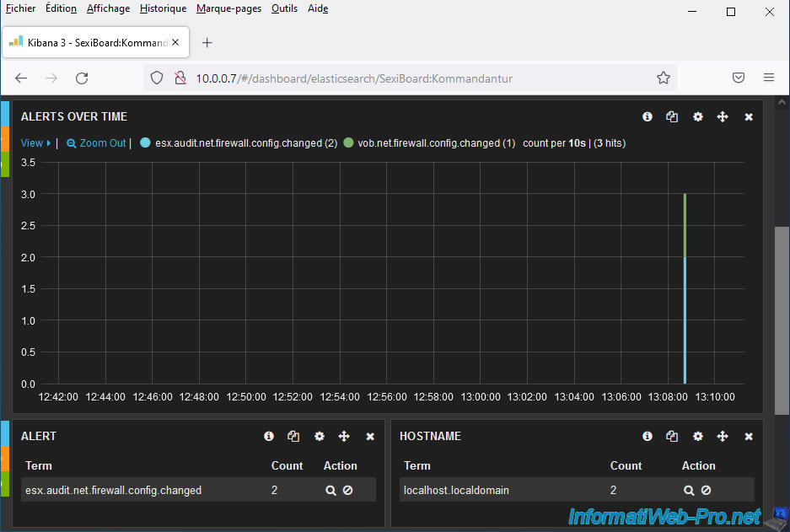The height and width of the screenshot is (532, 790).
Task: Open settings gear of Alerts Over Time panel
Action: point(697,117)
